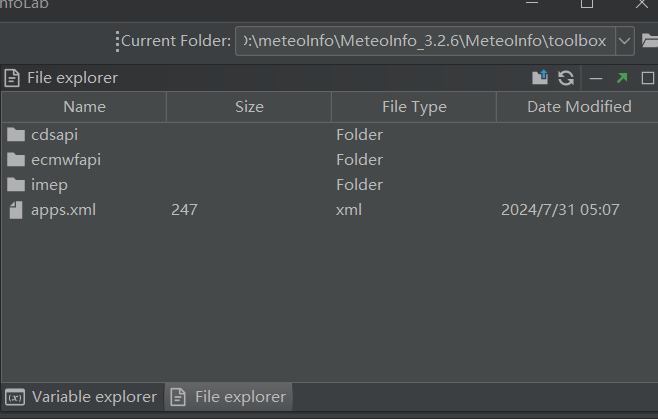The width and height of the screenshot is (658, 419).
Task: Click the apps.xml file icon
Action: click(x=15, y=210)
